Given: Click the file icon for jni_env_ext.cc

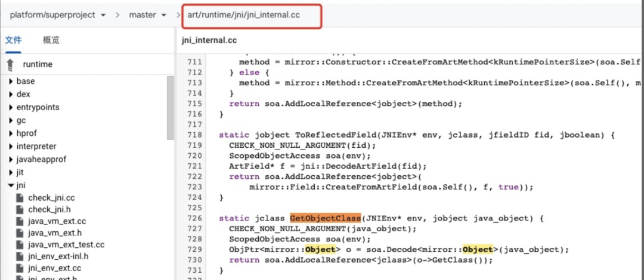Looking at the screenshot, I should (x=20, y=269).
